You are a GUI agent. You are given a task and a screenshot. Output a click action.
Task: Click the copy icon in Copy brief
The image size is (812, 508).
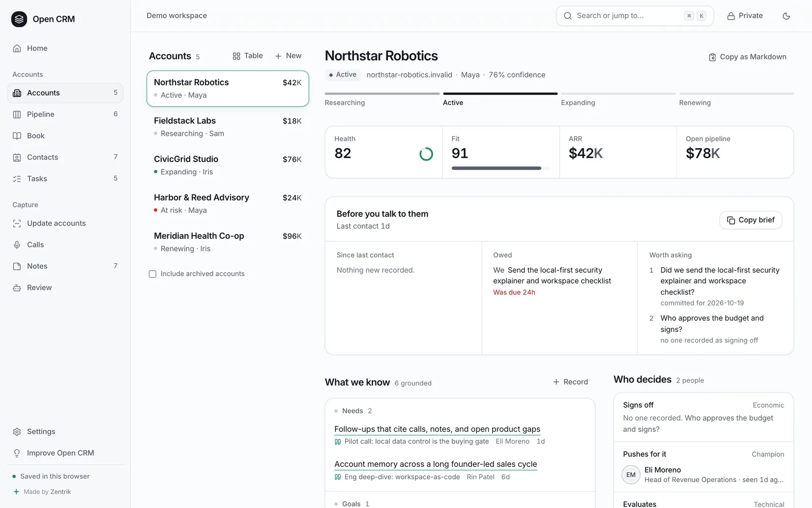731,220
